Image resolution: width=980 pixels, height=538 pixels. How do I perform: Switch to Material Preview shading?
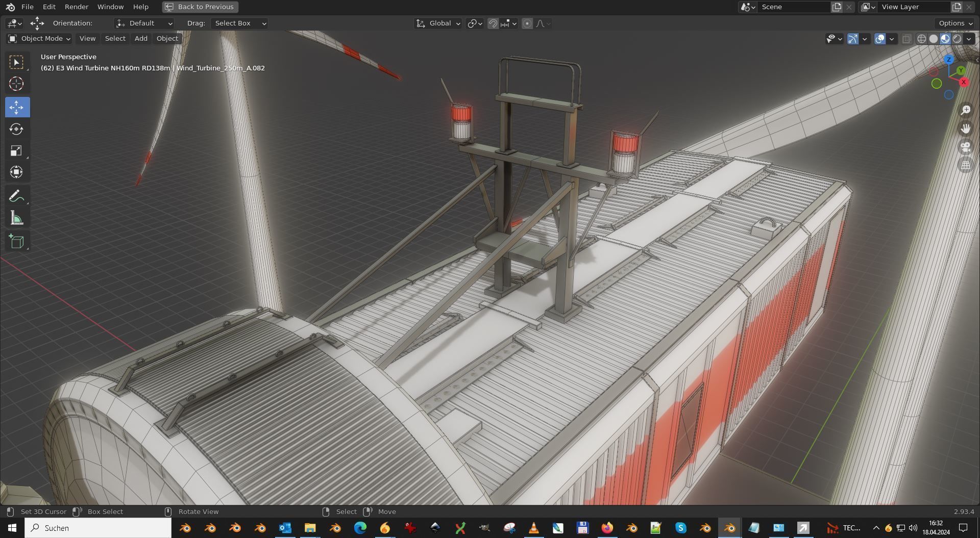click(x=945, y=39)
